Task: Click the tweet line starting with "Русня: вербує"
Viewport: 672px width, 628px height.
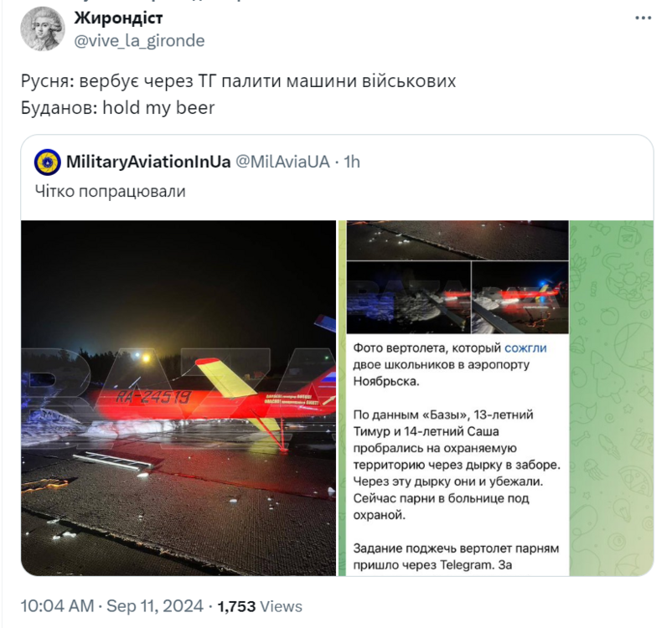Action: (238, 82)
